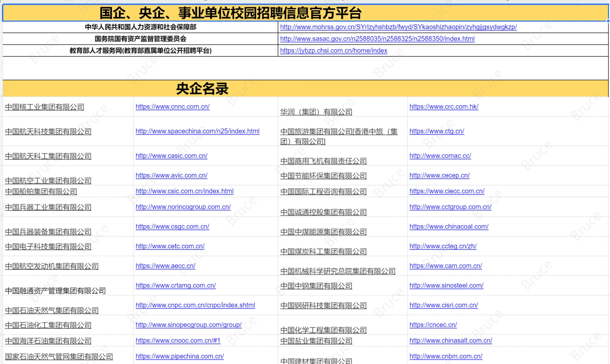Open the www.ctg.cn link

(x=437, y=131)
